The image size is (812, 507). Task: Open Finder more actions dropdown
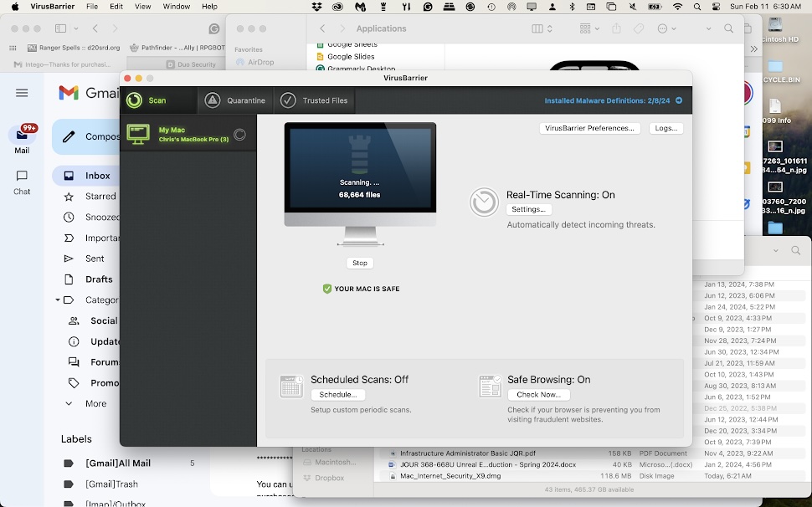666,29
